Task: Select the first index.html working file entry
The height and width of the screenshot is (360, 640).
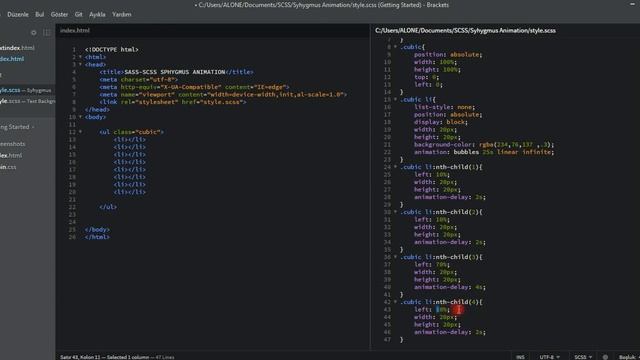Action: (17, 48)
